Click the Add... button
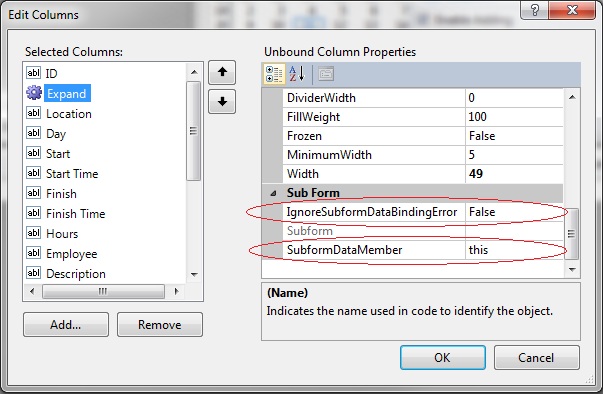This screenshot has height=394, width=603. pos(66,325)
